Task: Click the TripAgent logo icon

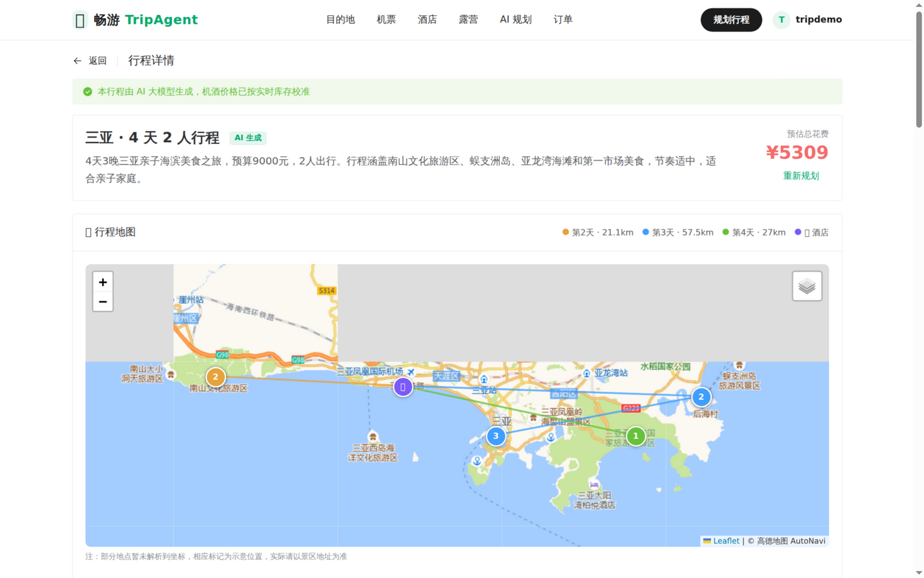Action: point(80,20)
